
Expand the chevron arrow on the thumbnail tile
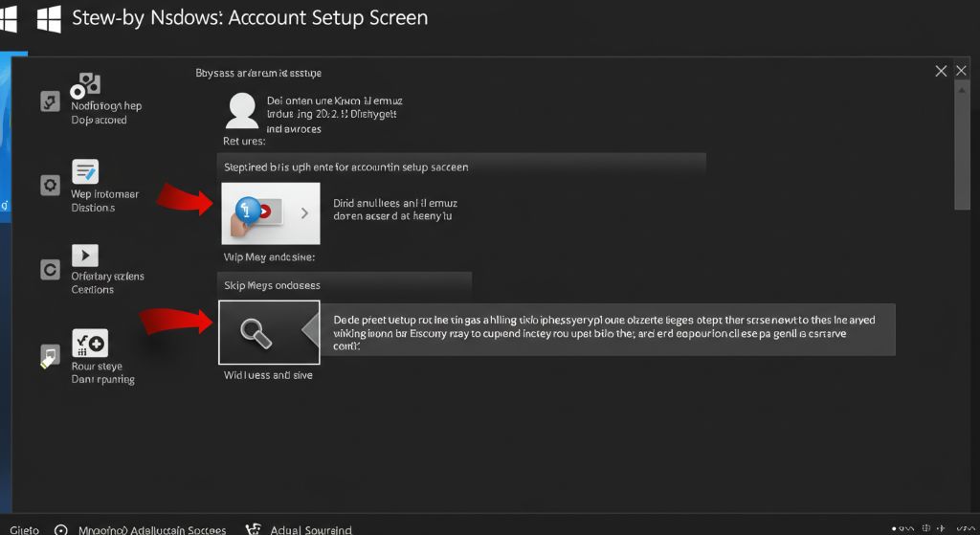[x=304, y=213]
